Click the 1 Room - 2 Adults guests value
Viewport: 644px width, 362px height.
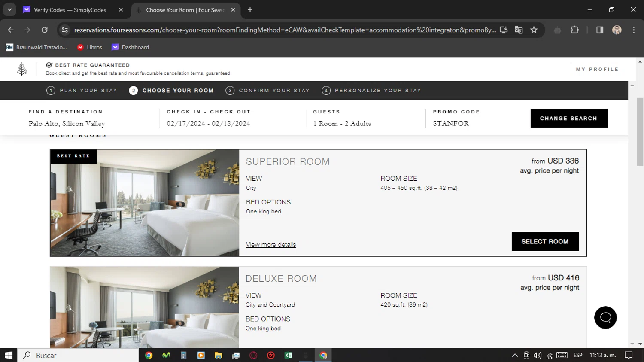click(342, 123)
